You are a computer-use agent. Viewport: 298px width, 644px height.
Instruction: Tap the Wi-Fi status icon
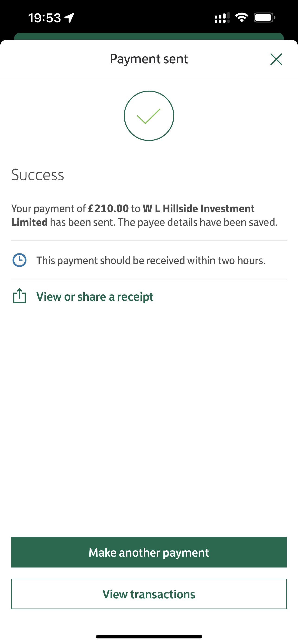coord(241,18)
